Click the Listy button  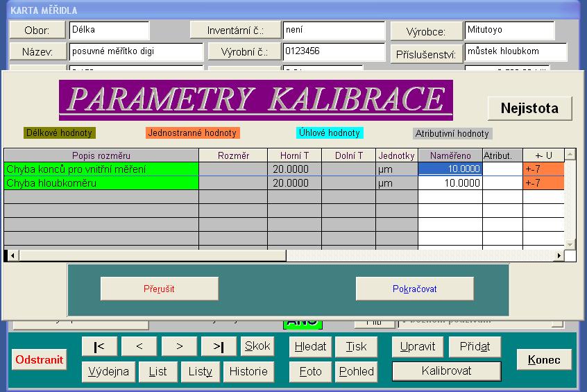(201, 371)
